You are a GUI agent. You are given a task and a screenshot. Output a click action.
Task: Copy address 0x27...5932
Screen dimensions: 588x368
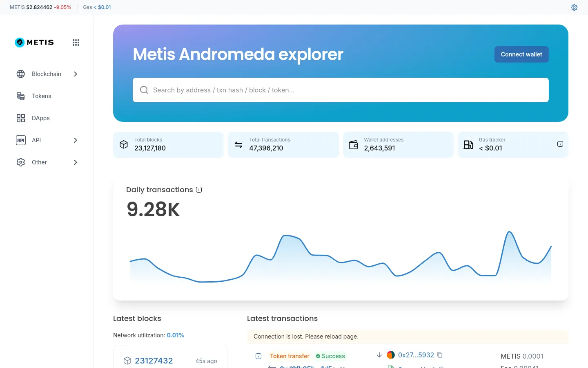tap(440, 355)
